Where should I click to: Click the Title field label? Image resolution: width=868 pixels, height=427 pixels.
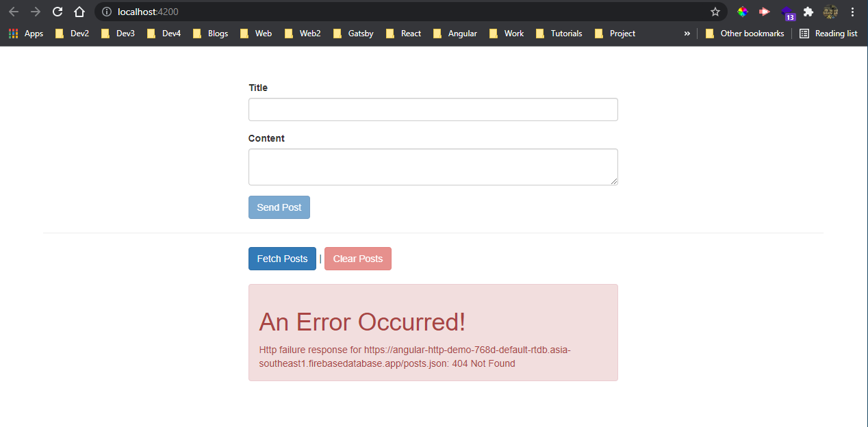pyautogui.click(x=258, y=88)
